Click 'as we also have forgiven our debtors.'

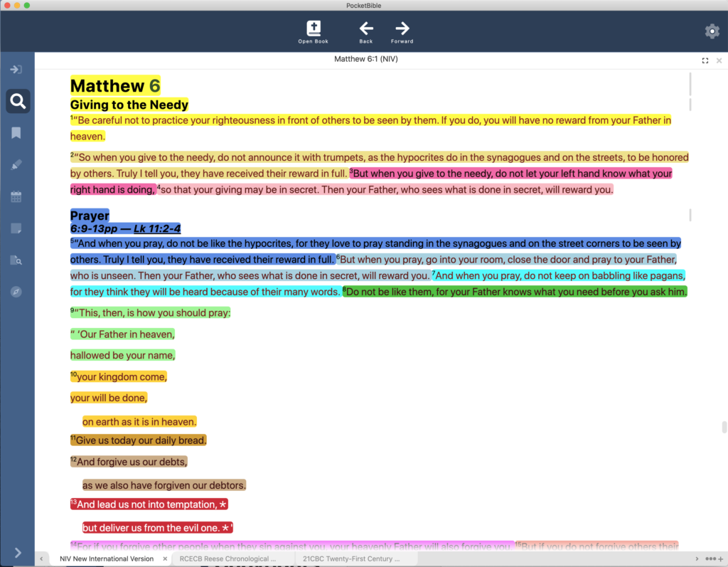164,485
